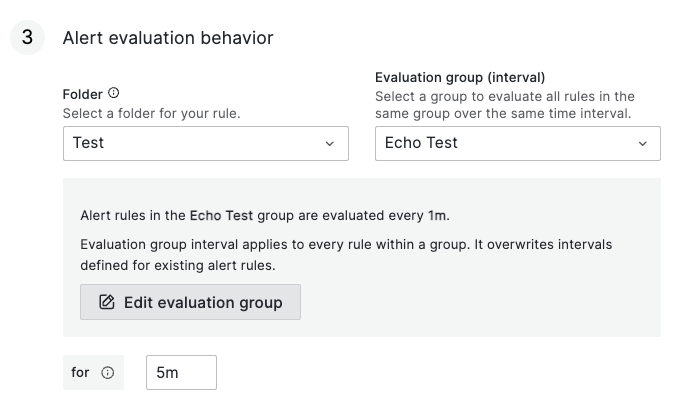The height and width of the screenshot is (408, 700).
Task: Click the Alert evaluation behavior heading
Action: (168, 38)
